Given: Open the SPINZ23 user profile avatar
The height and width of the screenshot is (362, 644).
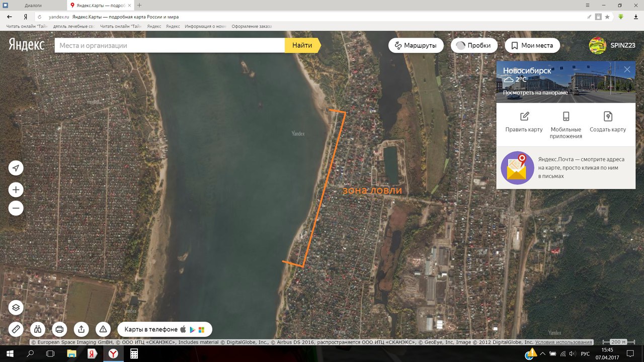Looking at the screenshot, I should point(597,45).
